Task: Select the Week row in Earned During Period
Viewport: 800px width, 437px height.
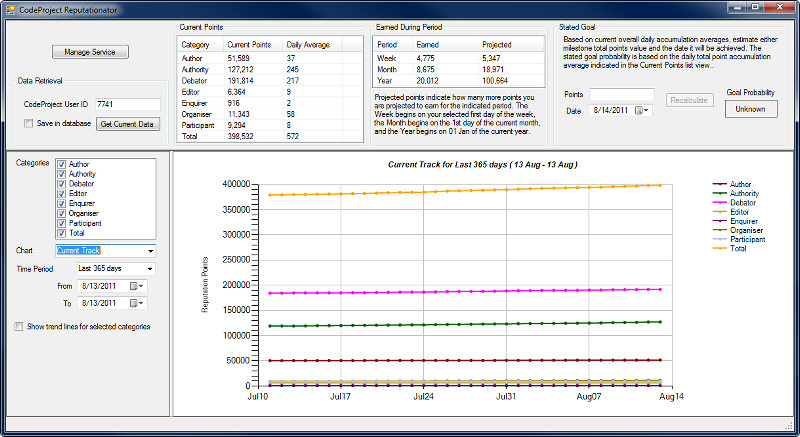Action: (459, 58)
